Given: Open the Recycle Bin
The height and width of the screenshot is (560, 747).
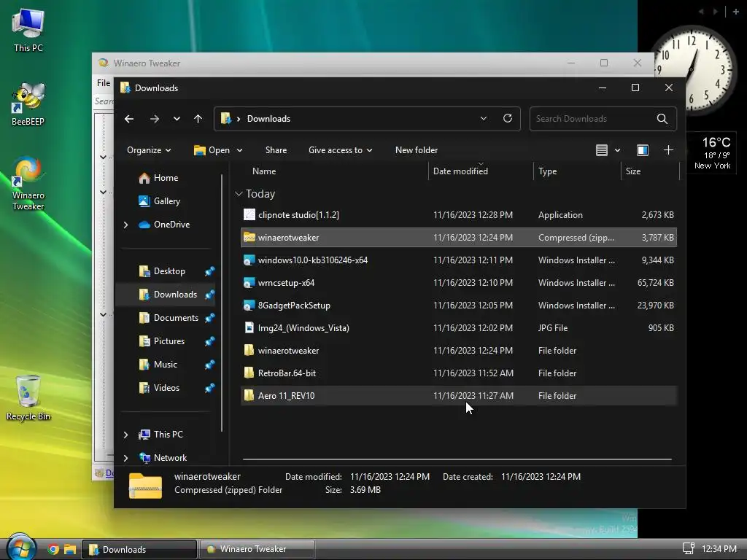Looking at the screenshot, I should [x=28, y=398].
